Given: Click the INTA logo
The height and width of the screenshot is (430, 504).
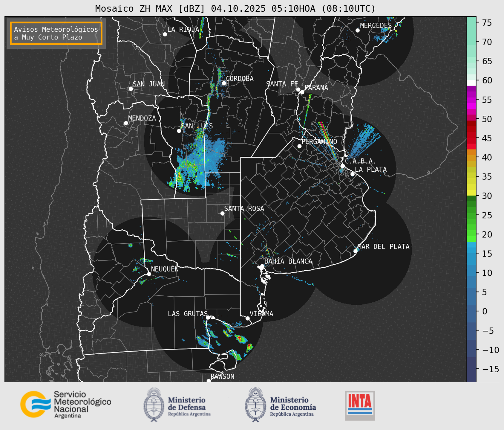Looking at the screenshot, I should tap(360, 405).
